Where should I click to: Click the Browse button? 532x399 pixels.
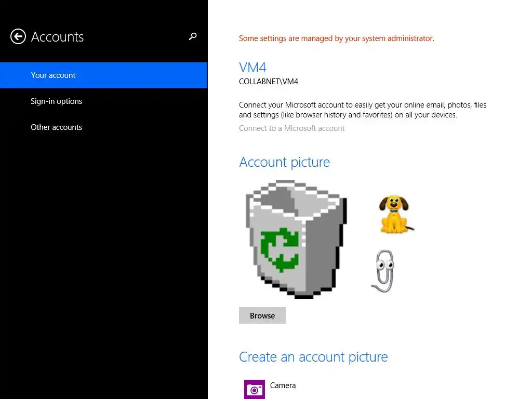pos(262,315)
